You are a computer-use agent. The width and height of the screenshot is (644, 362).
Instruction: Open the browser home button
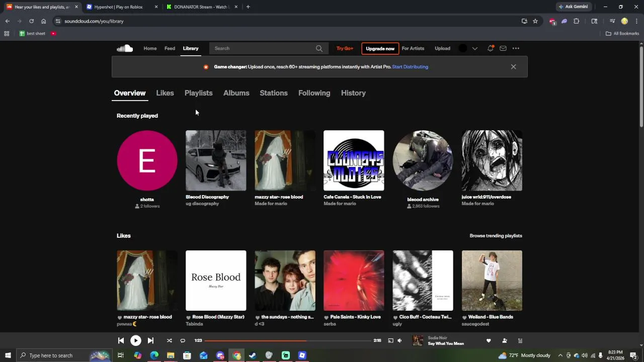43,21
